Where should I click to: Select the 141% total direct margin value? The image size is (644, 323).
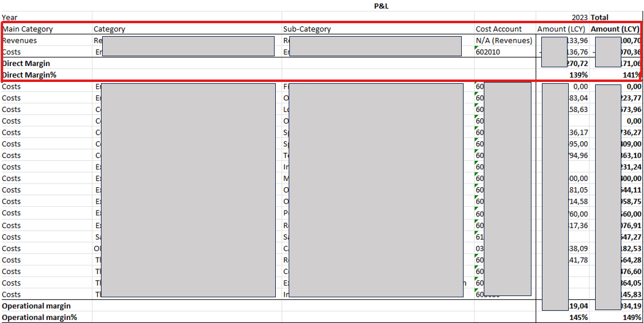[632, 75]
